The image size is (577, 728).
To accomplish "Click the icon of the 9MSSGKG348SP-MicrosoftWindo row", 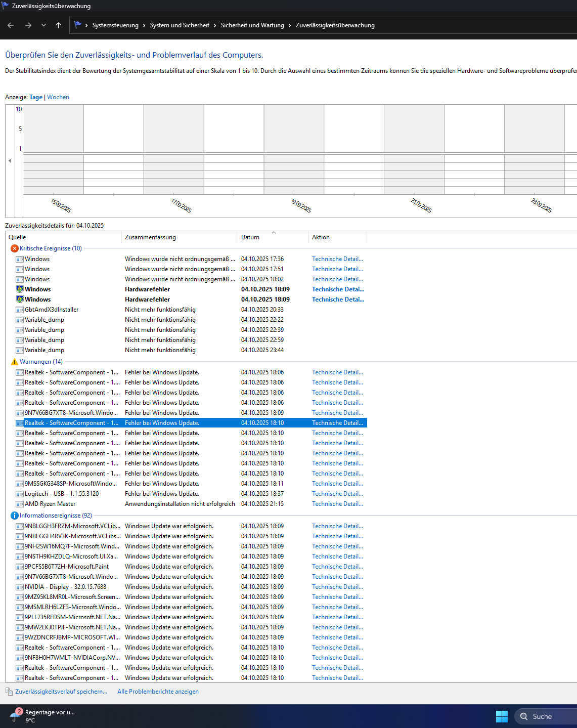I will [x=20, y=484].
